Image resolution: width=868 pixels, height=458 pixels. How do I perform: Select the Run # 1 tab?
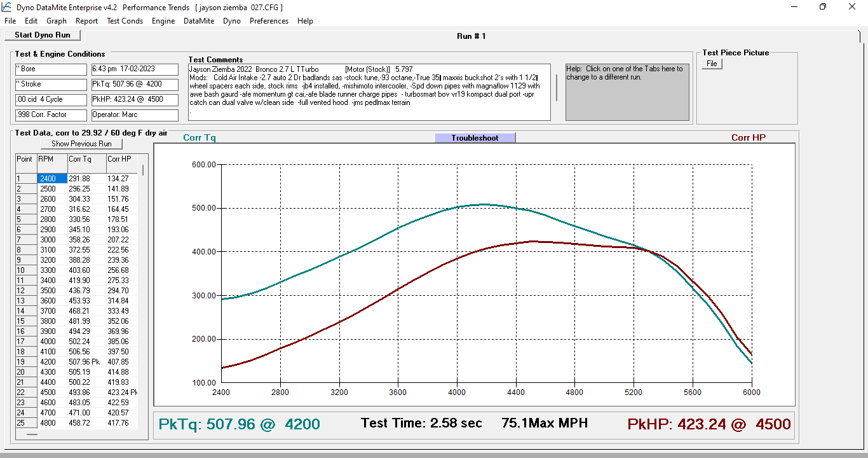point(471,36)
